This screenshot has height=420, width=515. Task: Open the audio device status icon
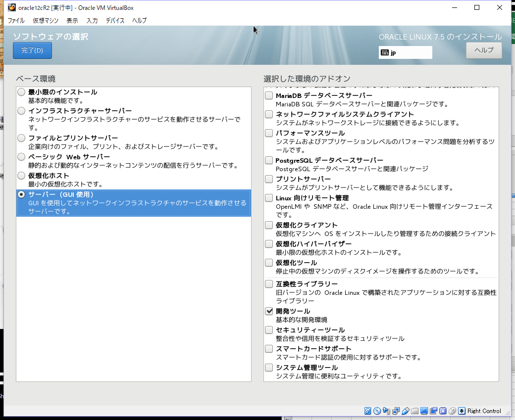[x=387, y=411]
